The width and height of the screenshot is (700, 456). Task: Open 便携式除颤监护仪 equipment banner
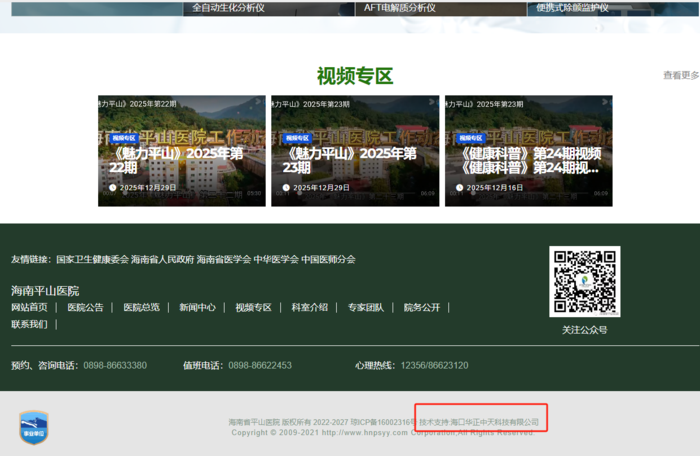[613, 8]
